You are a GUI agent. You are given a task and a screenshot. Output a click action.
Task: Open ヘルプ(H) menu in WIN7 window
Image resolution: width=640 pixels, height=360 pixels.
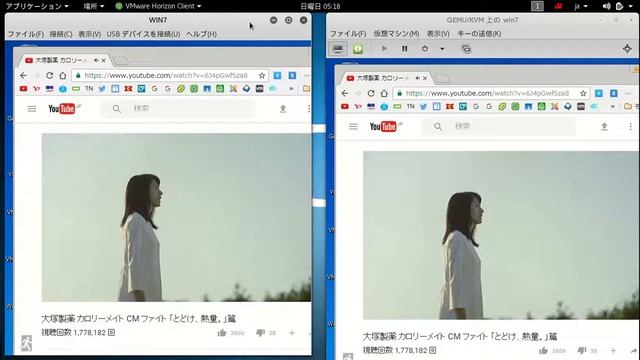coord(201,34)
